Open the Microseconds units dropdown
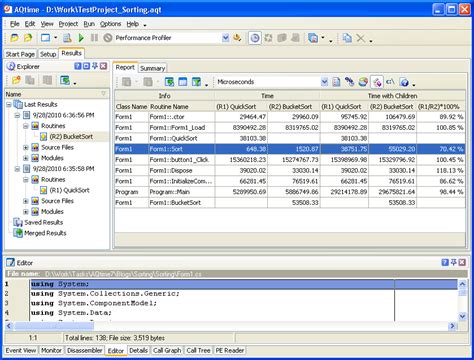Image resolution: width=474 pixels, height=360 pixels. 324,82
